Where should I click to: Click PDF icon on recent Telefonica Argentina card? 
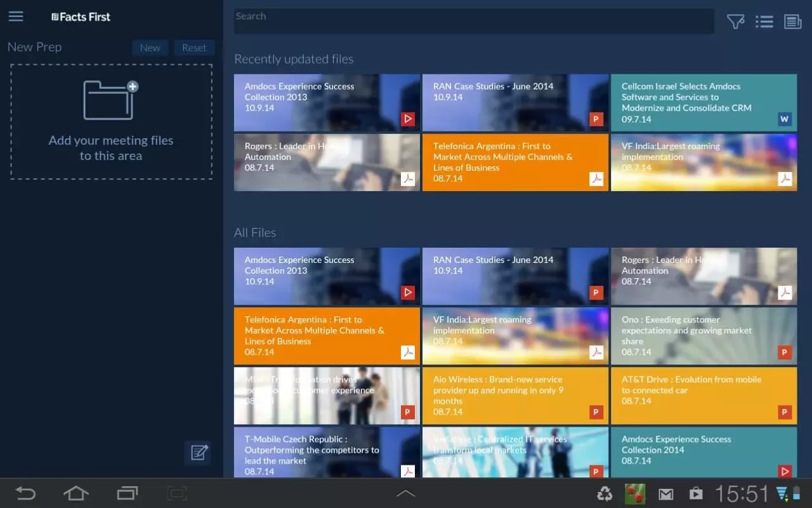pyautogui.click(x=596, y=178)
